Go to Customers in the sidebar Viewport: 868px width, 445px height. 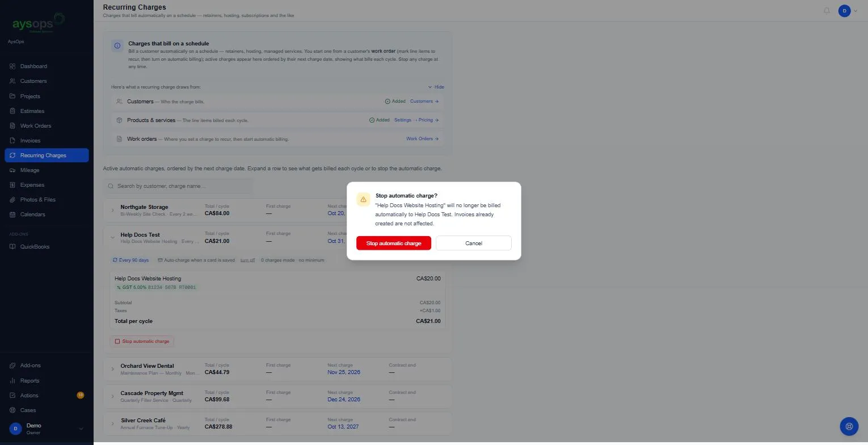[47, 81]
